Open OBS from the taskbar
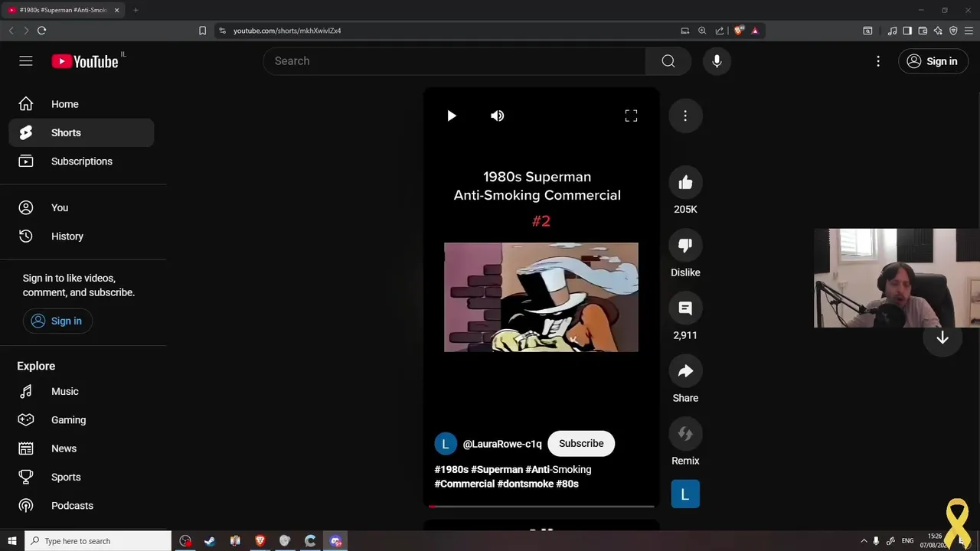The image size is (980, 551). [185, 541]
